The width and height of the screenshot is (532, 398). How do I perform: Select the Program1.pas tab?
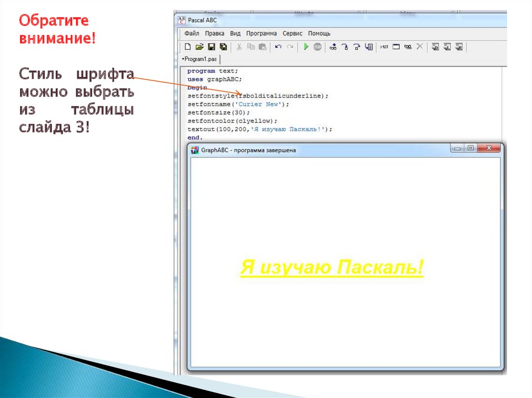[x=200, y=59]
